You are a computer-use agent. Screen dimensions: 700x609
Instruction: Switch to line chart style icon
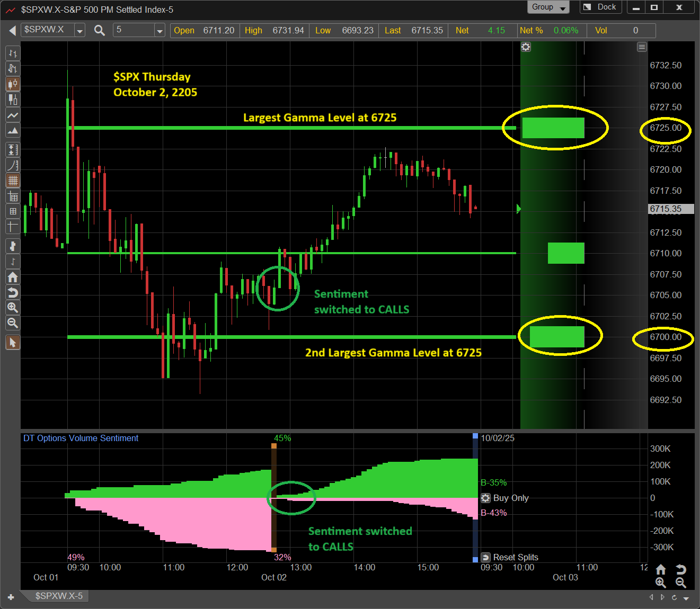[x=13, y=115]
